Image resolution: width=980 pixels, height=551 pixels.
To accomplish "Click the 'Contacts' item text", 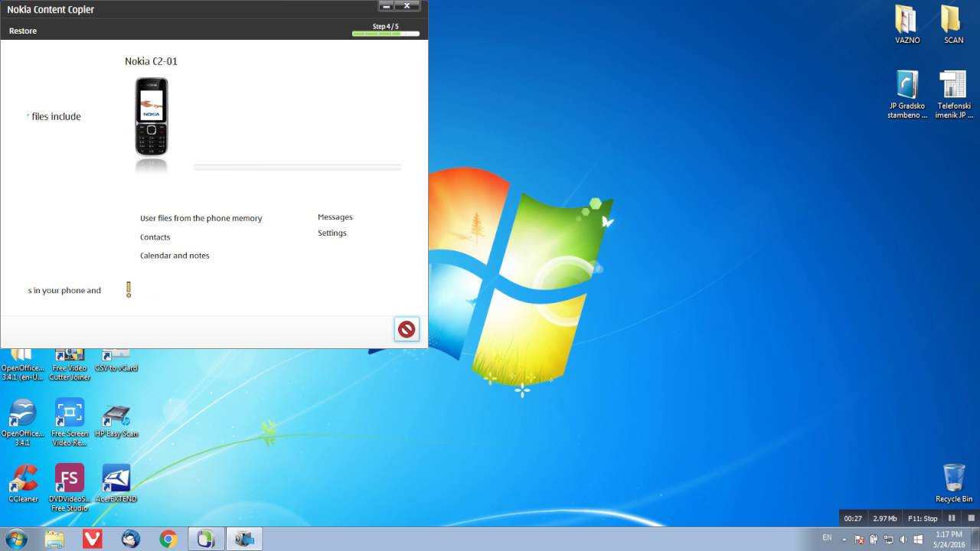I will pyautogui.click(x=155, y=237).
